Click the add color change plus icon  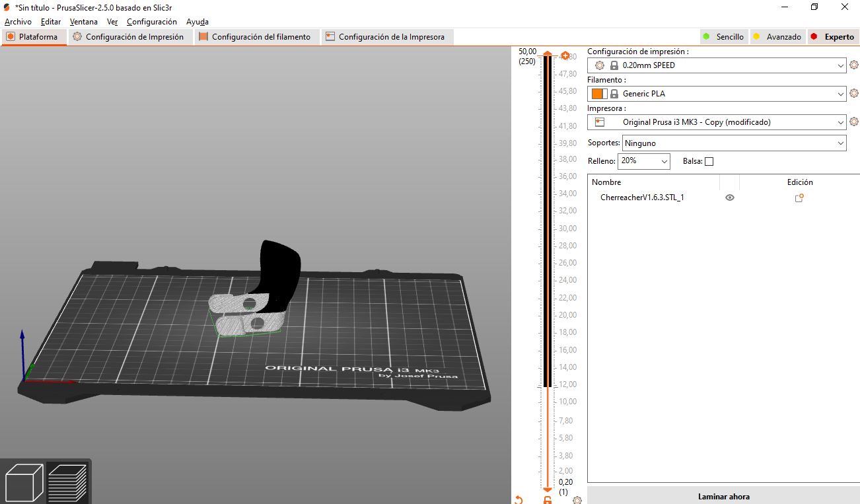565,55
